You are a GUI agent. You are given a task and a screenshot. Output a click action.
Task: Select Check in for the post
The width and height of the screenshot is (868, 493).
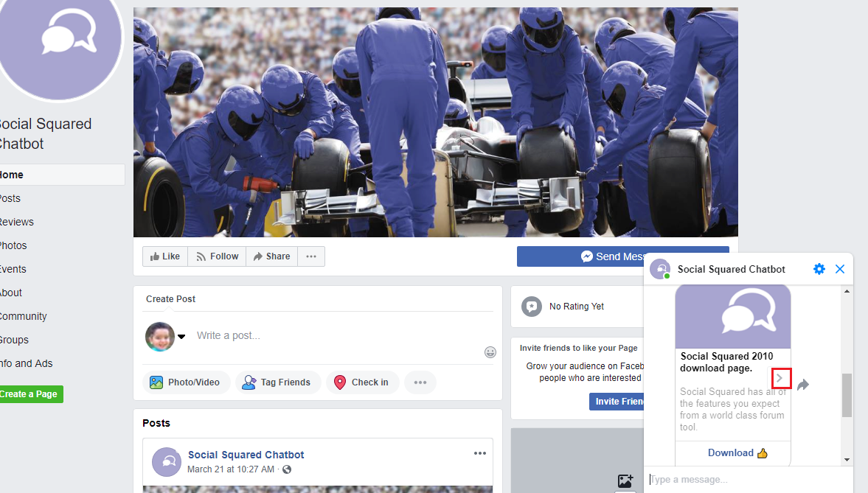[x=362, y=382]
